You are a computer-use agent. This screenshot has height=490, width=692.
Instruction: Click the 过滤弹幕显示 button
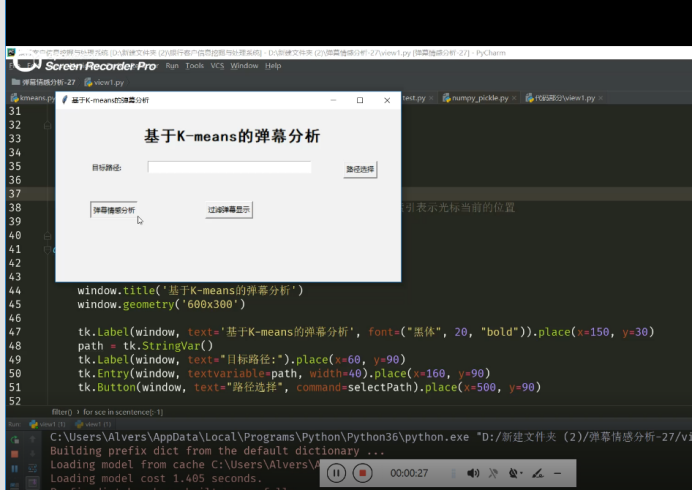coord(229,210)
